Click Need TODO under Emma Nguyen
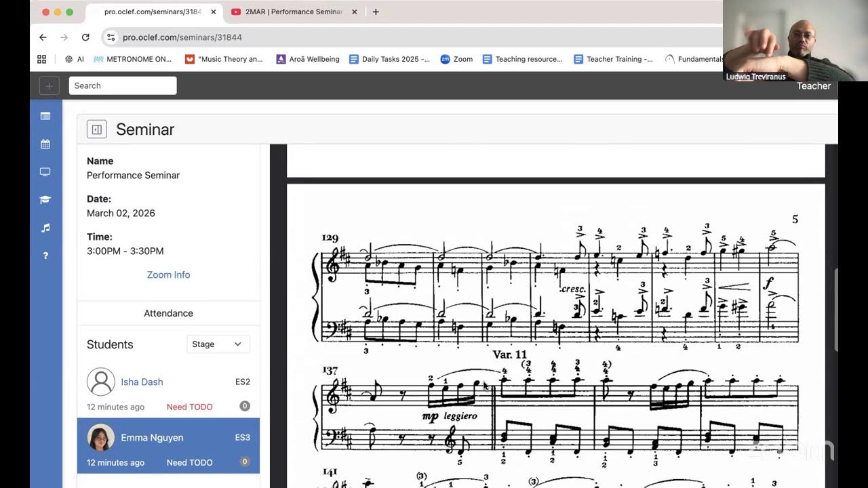The width and height of the screenshot is (868, 488). pos(189,462)
